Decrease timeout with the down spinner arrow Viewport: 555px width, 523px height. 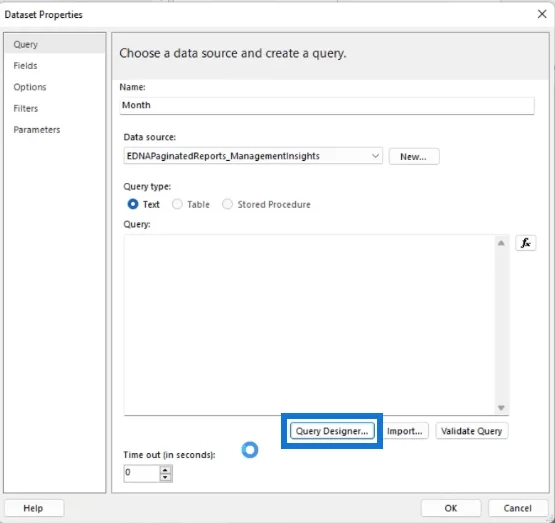pos(165,477)
